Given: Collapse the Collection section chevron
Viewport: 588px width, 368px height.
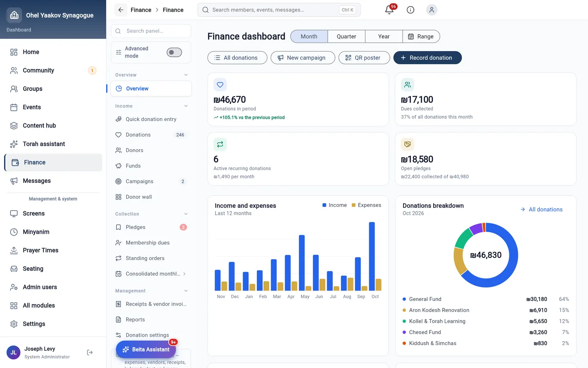Looking at the screenshot, I should click(186, 214).
